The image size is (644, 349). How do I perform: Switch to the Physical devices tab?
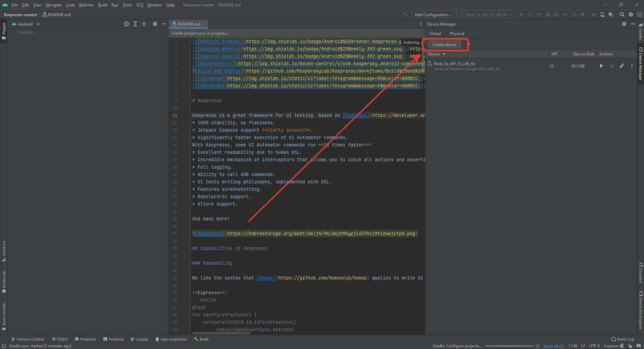(x=457, y=34)
